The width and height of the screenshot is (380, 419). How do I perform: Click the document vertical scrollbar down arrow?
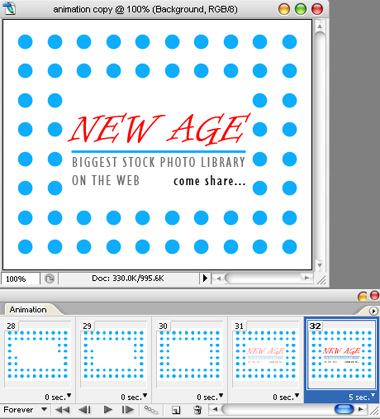click(319, 265)
